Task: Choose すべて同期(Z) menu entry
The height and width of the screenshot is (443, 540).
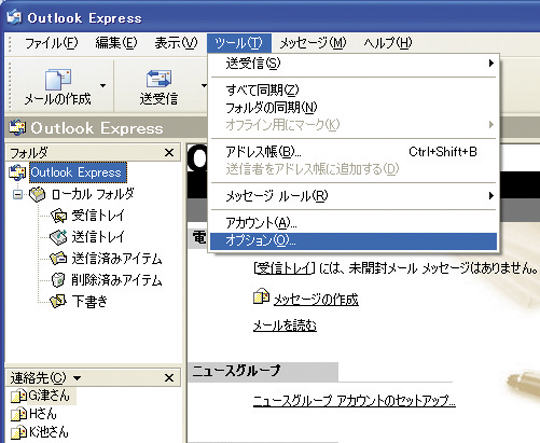Action: pos(353,90)
